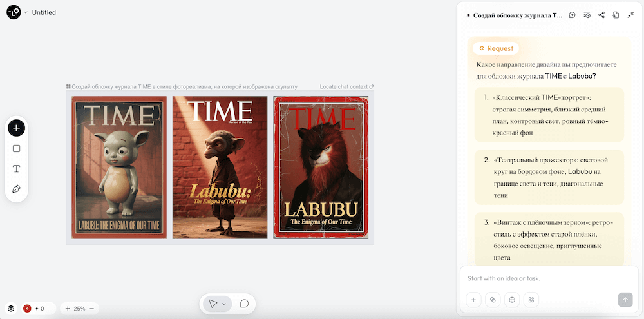This screenshot has width=644, height=319.
Task: Open chat history icon
Action: pos(587,15)
